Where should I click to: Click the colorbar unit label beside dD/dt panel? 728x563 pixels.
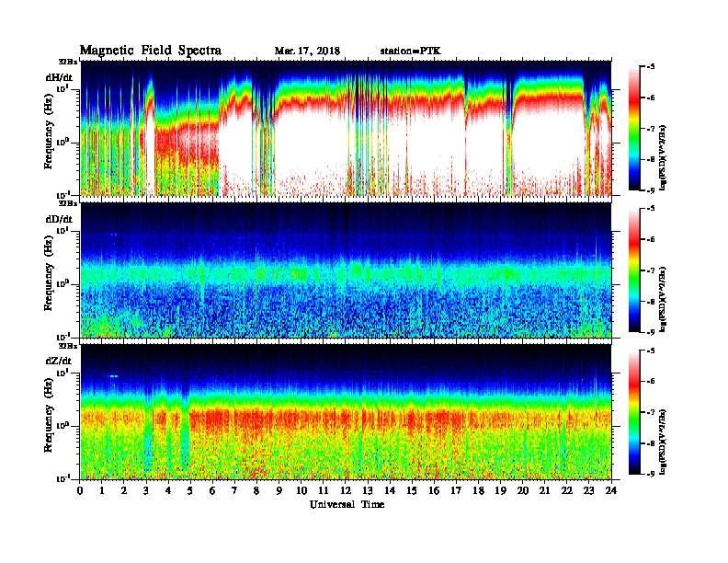click(x=663, y=299)
